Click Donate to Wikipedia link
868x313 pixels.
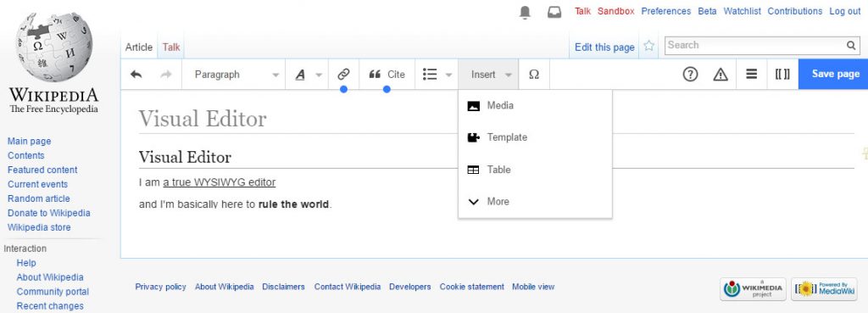pos(48,213)
